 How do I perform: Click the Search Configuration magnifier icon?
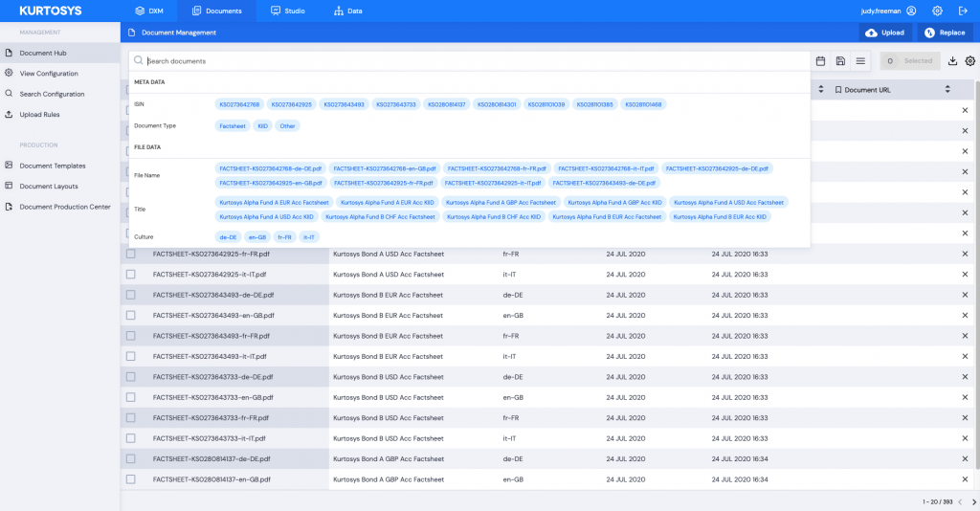[9, 94]
